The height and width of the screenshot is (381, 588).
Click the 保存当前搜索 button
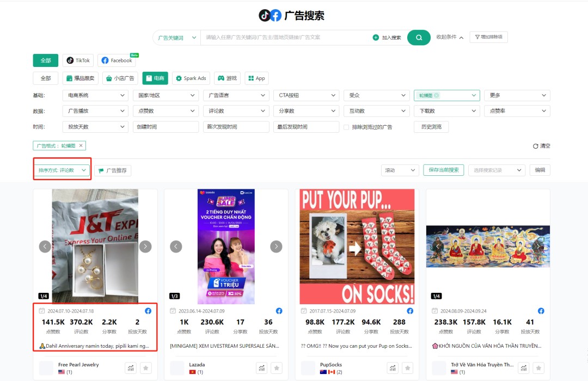444,170
